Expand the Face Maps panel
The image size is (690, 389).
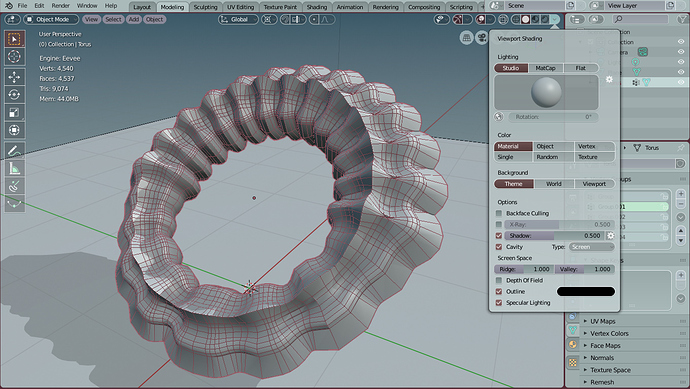click(x=605, y=346)
